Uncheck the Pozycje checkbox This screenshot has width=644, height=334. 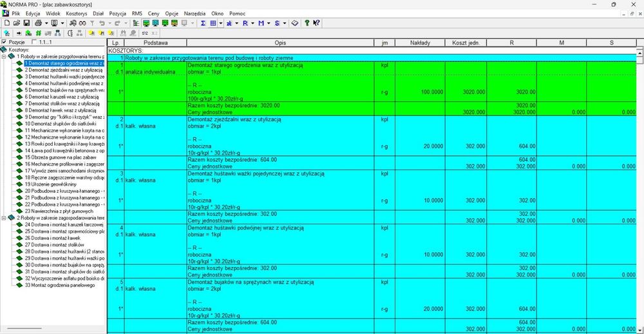tap(4, 42)
